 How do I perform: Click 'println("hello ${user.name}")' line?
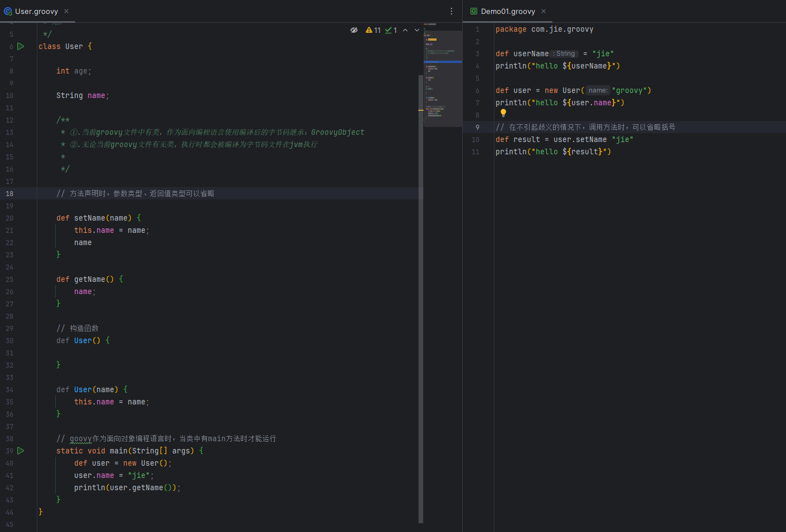click(560, 103)
